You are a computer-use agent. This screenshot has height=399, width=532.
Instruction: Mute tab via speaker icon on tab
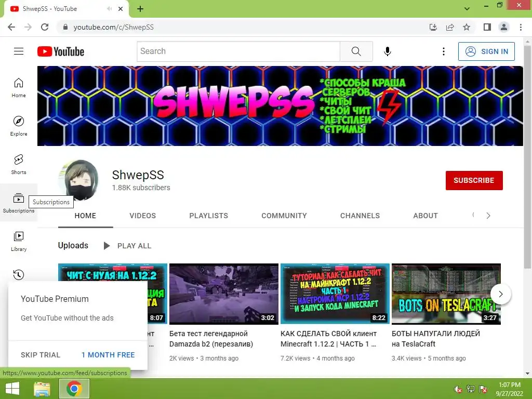pyautogui.click(x=109, y=9)
